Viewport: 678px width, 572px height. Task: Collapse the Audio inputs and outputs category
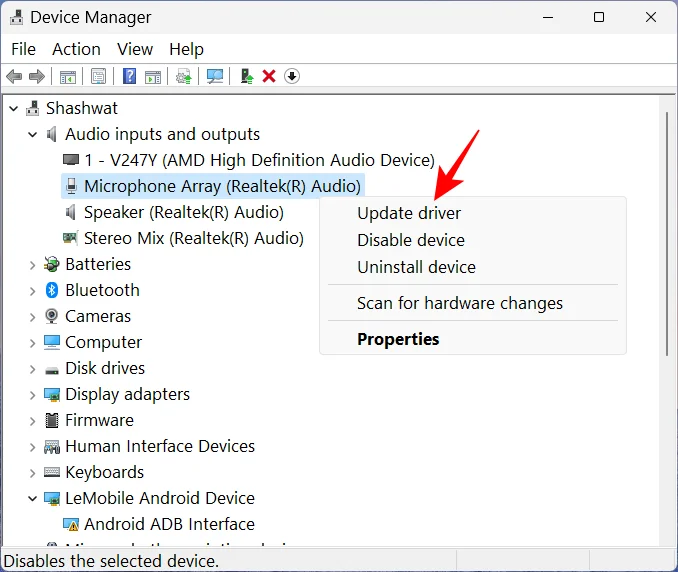[32, 134]
